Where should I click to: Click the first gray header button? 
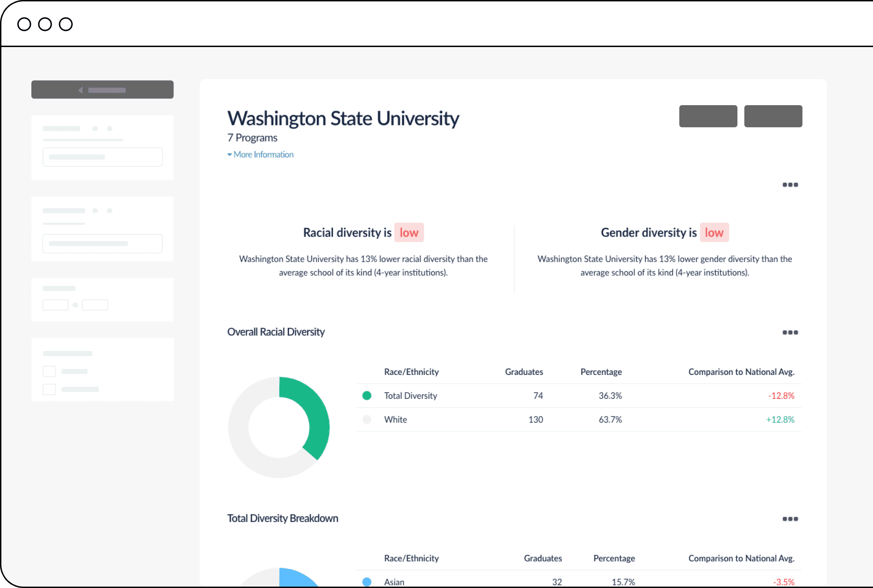[708, 116]
